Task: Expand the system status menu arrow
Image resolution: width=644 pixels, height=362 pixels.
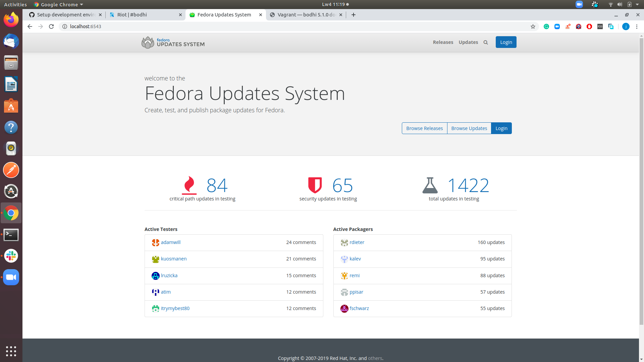Action: tap(638, 4)
